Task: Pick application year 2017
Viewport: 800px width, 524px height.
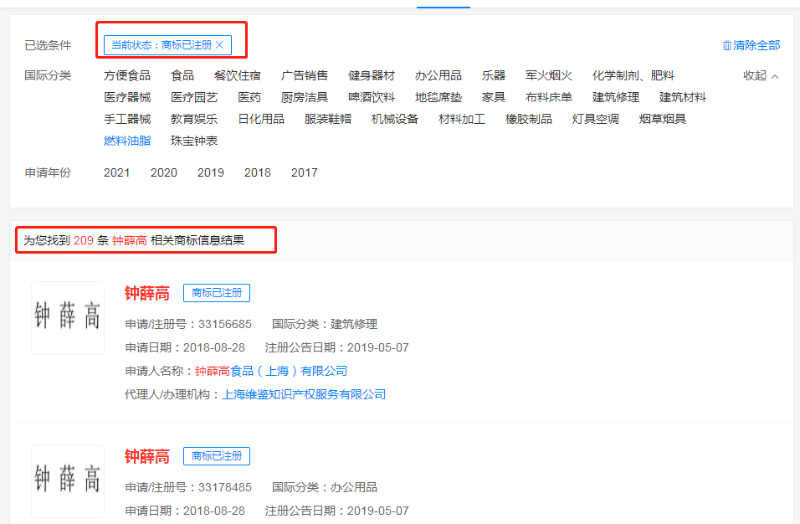Action: (x=304, y=172)
